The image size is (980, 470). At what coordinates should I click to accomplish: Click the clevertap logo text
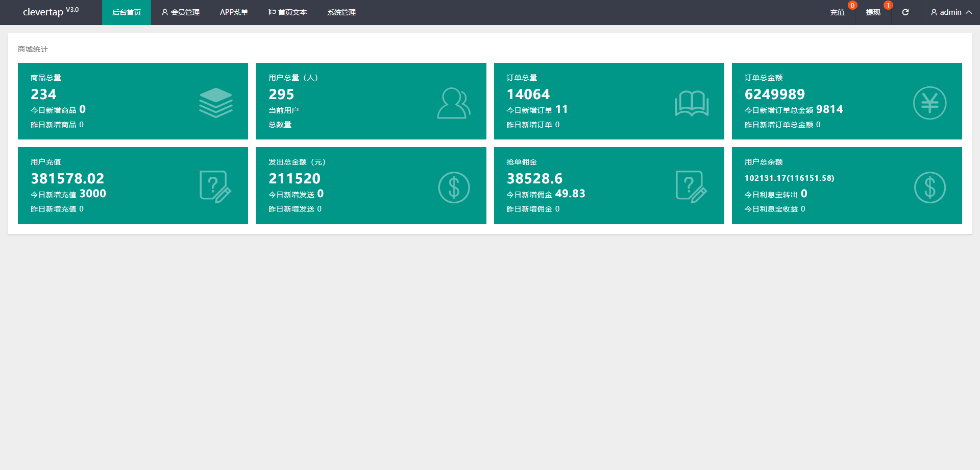tap(43, 12)
